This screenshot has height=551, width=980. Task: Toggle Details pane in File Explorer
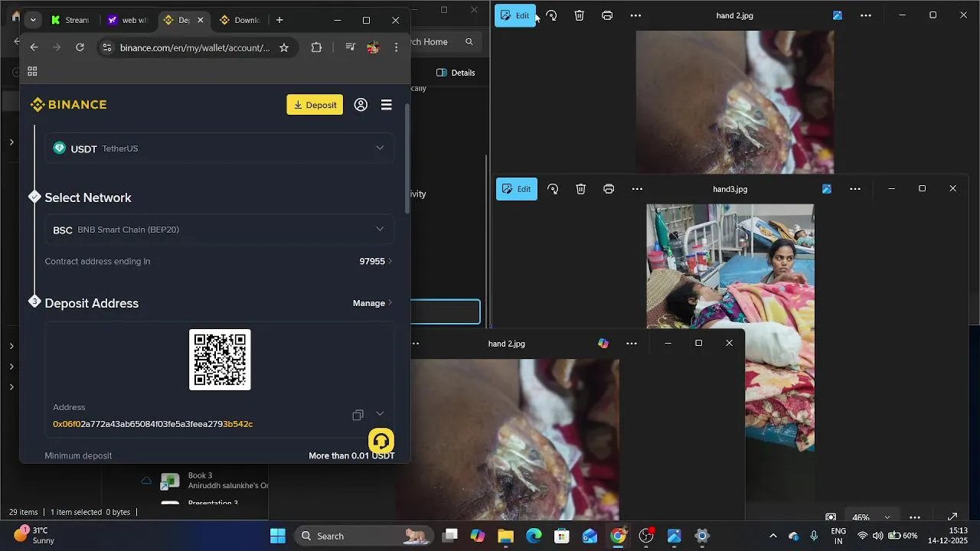pos(456,73)
